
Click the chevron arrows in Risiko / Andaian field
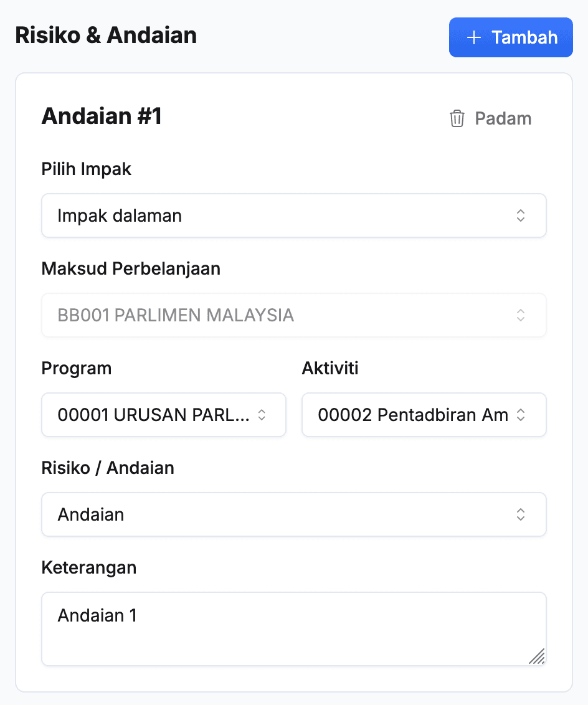(x=521, y=514)
